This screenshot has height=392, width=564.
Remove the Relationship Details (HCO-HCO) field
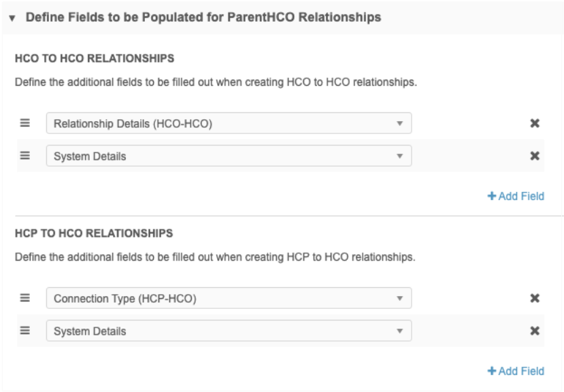535,123
